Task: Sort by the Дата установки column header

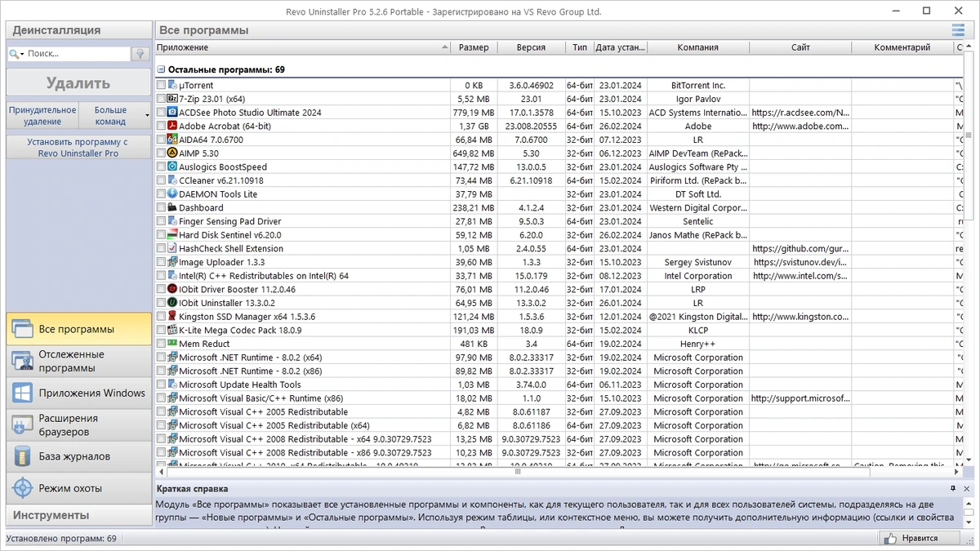Action: coord(621,47)
